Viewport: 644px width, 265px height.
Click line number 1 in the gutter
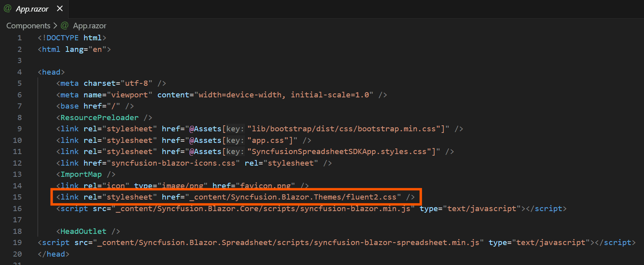19,38
